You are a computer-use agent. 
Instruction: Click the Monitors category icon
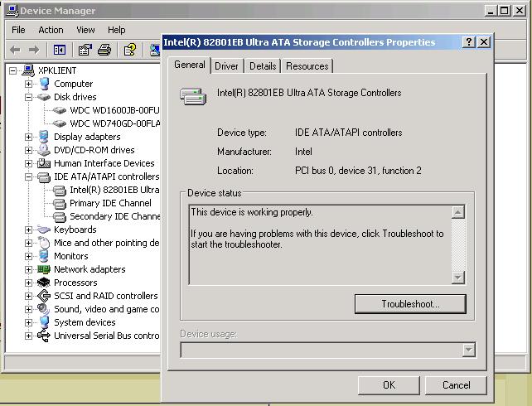tap(43, 256)
